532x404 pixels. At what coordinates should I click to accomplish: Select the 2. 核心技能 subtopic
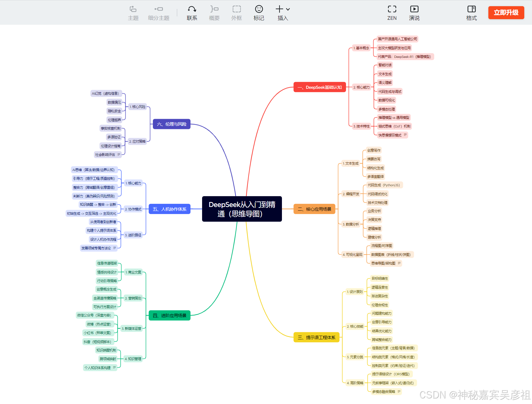(x=355, y=326)
